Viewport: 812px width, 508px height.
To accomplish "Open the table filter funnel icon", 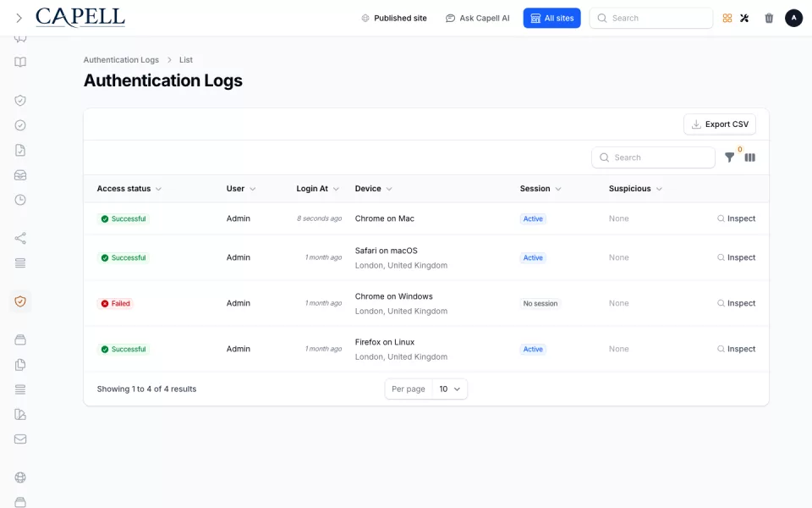I will [x=729, y=157].
